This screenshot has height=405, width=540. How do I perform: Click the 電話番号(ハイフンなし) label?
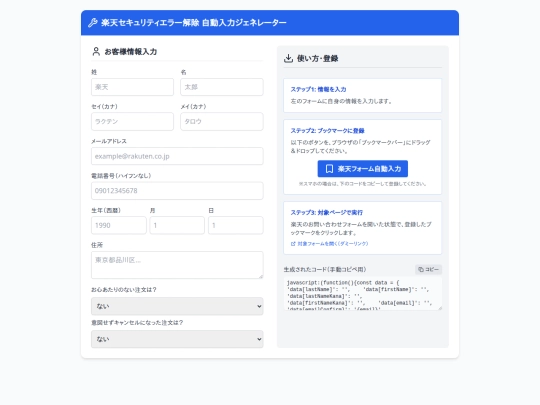[x=121, y=176]
